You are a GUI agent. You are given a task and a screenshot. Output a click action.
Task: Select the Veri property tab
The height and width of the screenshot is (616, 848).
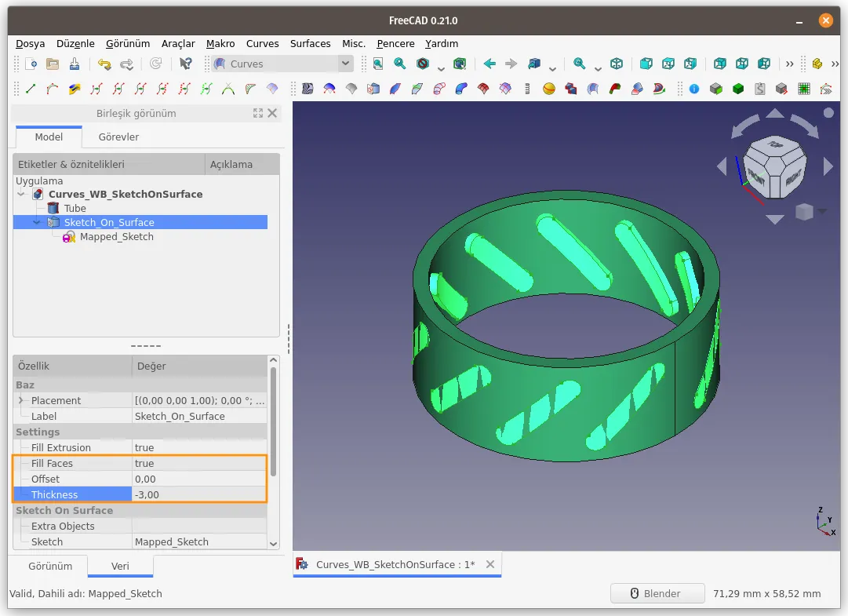(x=120, y=566)
